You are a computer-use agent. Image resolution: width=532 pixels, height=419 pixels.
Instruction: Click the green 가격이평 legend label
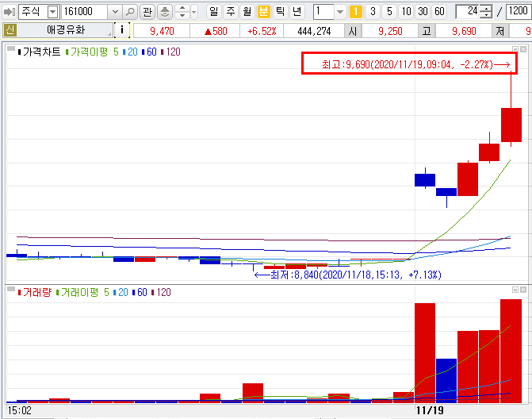point(89,52)
